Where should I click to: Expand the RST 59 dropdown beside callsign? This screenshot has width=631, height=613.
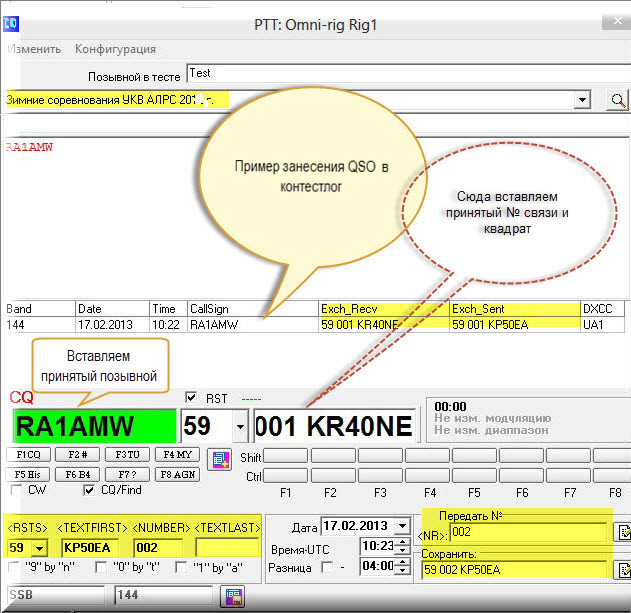pyautogui.click(x=238, y=427)
